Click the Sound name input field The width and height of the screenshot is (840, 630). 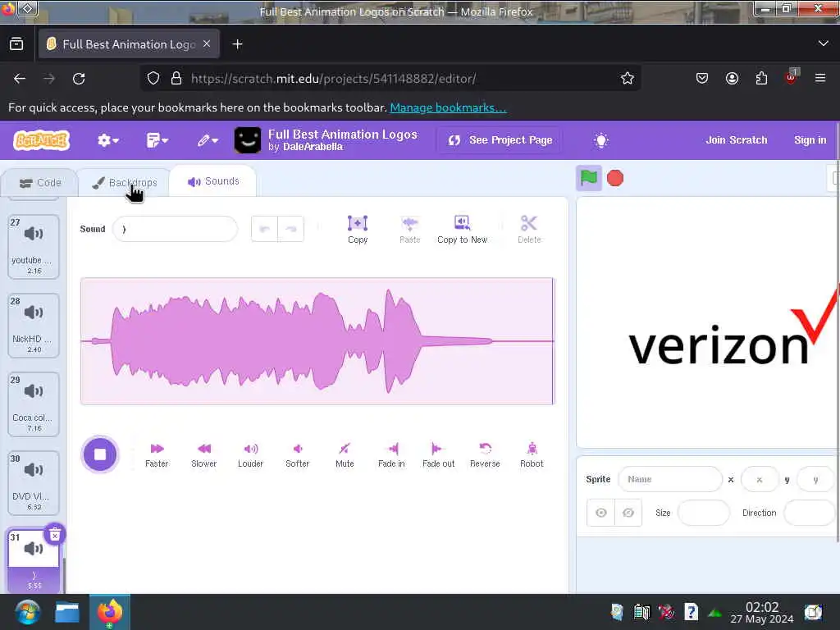tap(176, 230)
